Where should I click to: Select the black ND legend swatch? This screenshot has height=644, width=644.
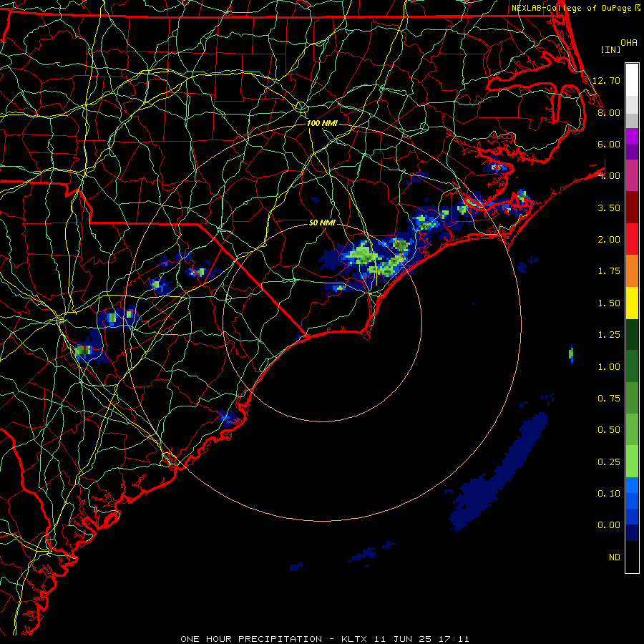point(632,557)
